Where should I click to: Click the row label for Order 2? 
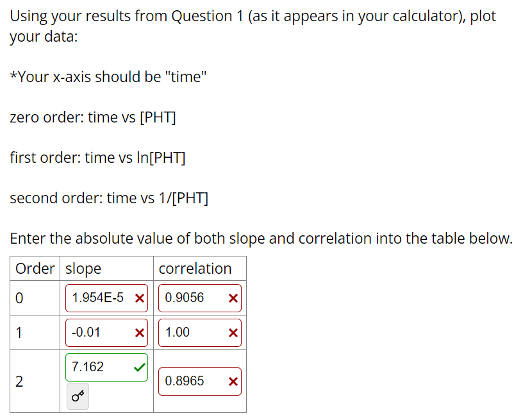click(19, 381)
